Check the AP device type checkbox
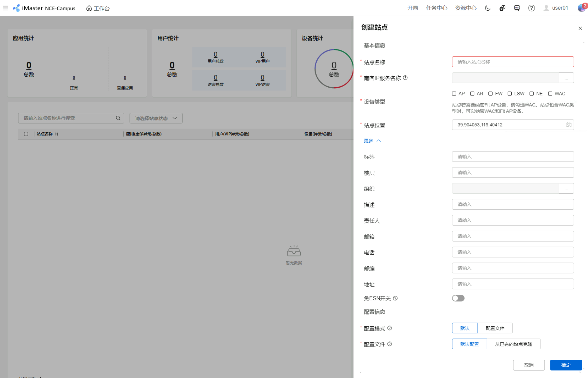Screen dimensions: 588x378 454,94
